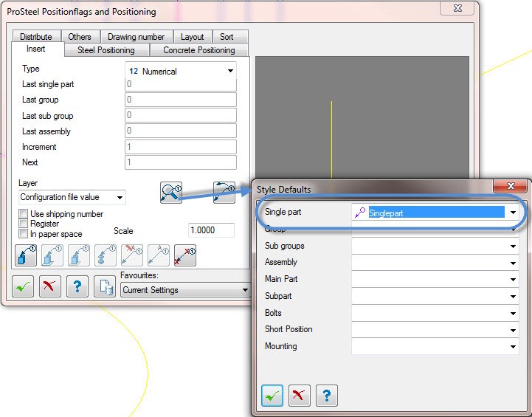532x417 pixels.
Task: Click the magnifier position flag style icon
Action: click(171, 193)
